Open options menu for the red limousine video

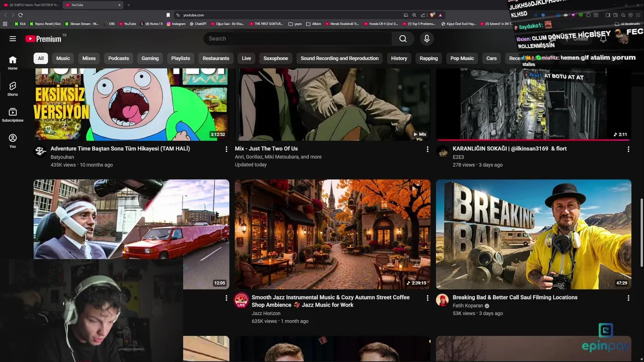pos(226,298)
